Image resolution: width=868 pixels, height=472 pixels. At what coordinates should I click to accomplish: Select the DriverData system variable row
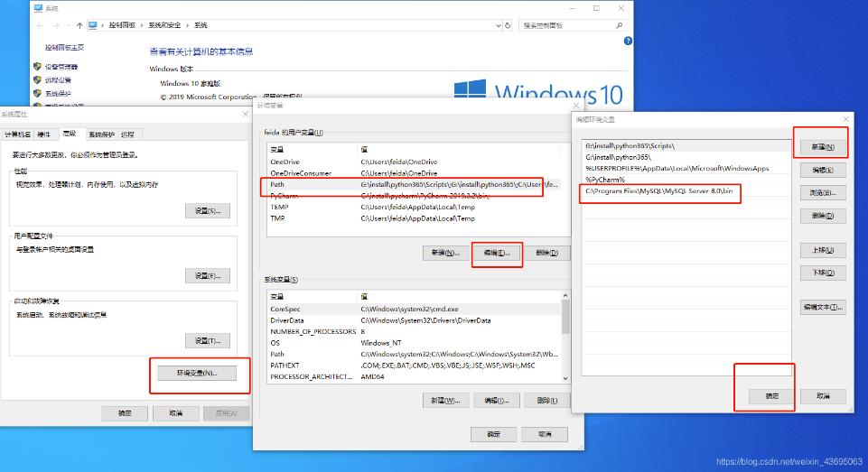414,320
